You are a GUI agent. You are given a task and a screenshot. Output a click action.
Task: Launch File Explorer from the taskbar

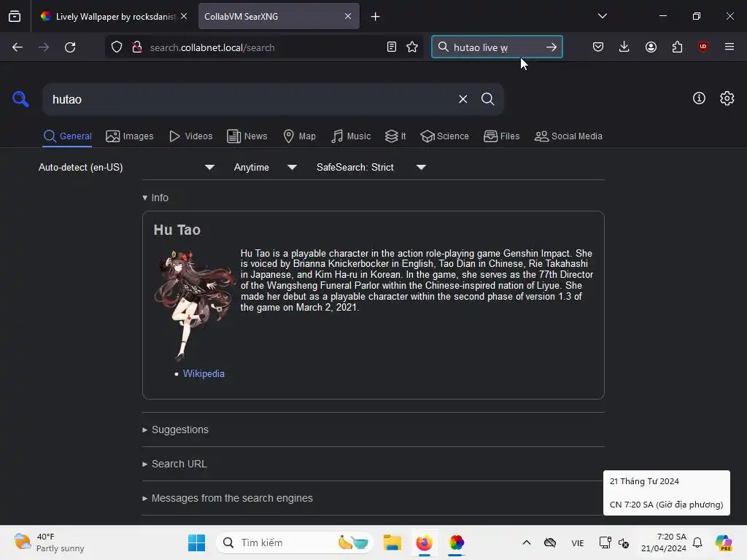tap(392, 542)
